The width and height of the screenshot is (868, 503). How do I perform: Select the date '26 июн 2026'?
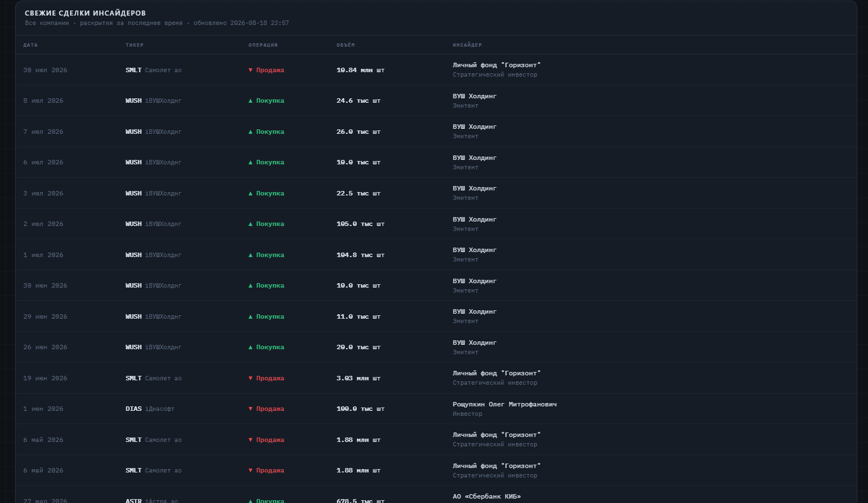[x=45, y=347]
